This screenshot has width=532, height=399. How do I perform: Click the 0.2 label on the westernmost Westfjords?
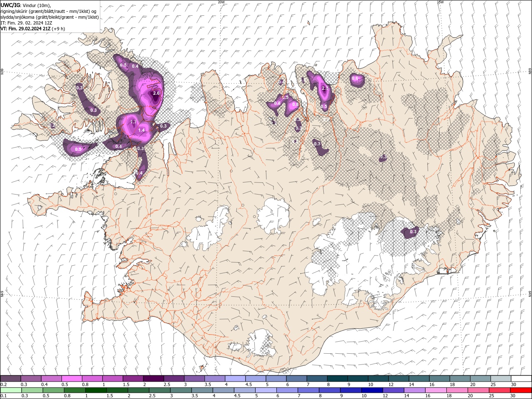(52, 125)
